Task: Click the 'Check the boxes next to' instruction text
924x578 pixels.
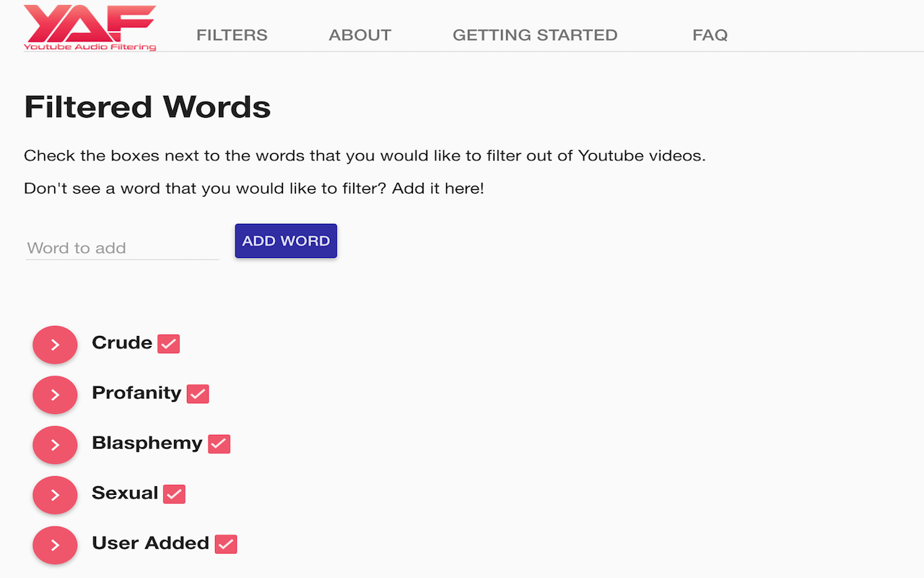Action: tap(365, 155)
